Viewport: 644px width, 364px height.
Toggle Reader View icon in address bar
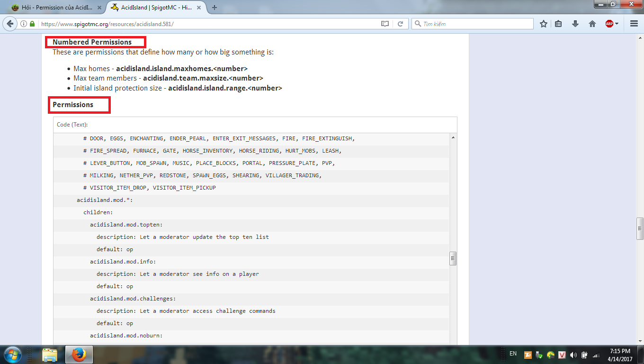click(x=385, y=24)
